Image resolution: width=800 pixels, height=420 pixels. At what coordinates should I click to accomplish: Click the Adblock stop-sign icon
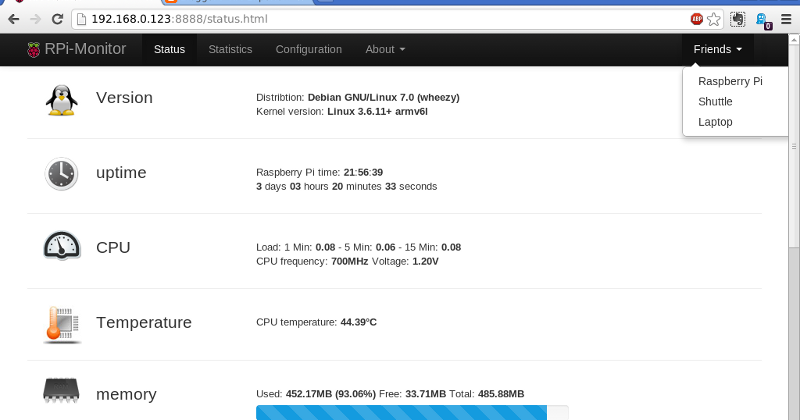coord(696,19)
